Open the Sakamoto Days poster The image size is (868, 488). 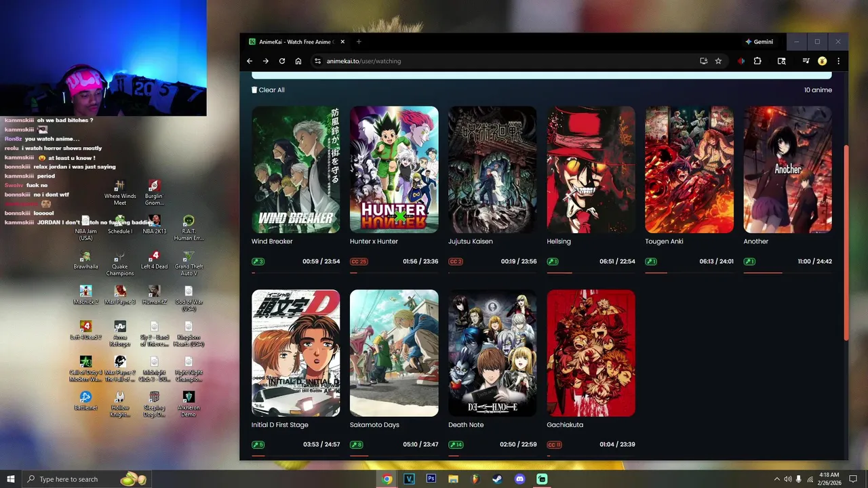[394, 353]
